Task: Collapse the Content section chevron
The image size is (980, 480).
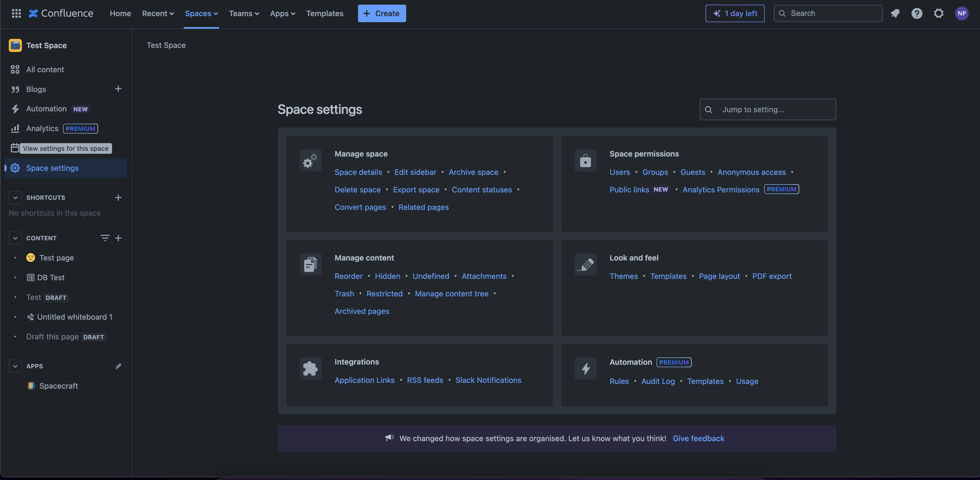Action: click(x=15, y=238)
